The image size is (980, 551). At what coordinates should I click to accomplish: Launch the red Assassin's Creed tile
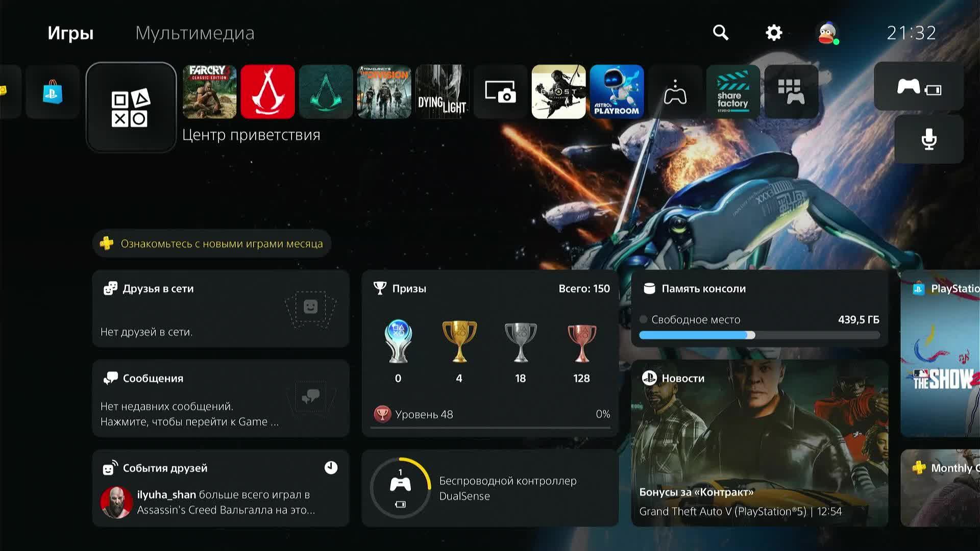click(267, 92)
